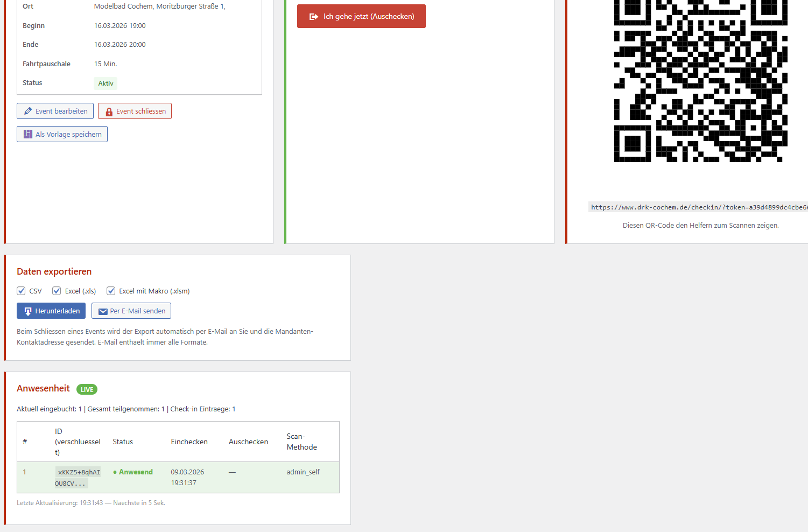
Task: Click the download icon on Herunterladen
Action: coord(28,311)
